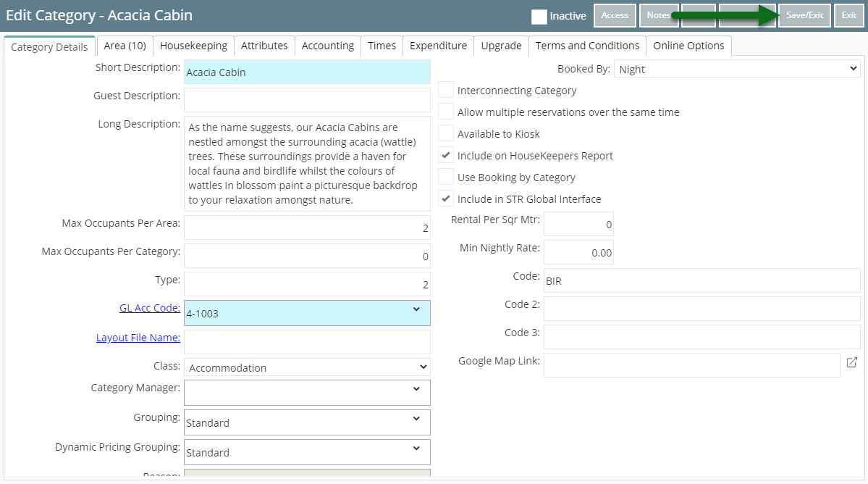Select the Category Details tab
The width and height of the screenshot is (868, 484).
[x=49, y=46]
